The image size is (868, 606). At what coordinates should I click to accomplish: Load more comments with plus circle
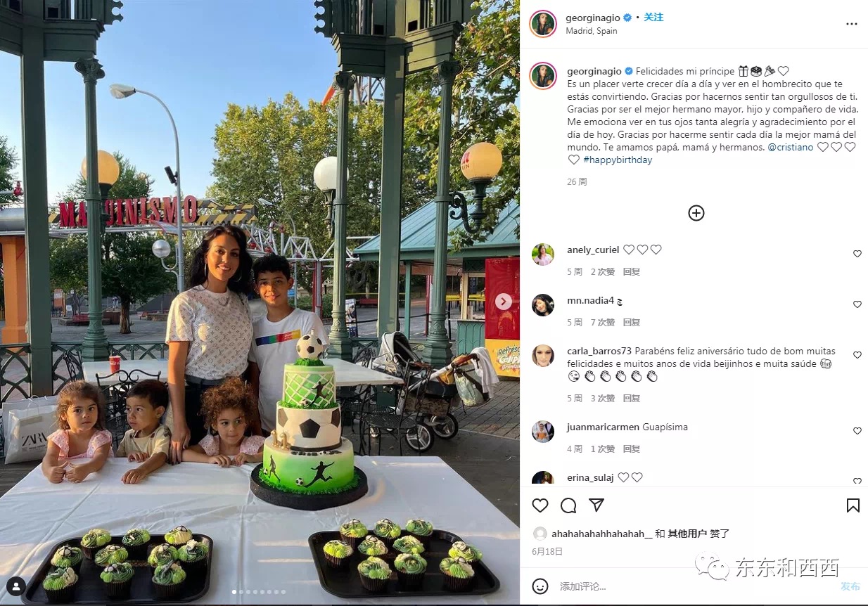[x=696, y=213]
